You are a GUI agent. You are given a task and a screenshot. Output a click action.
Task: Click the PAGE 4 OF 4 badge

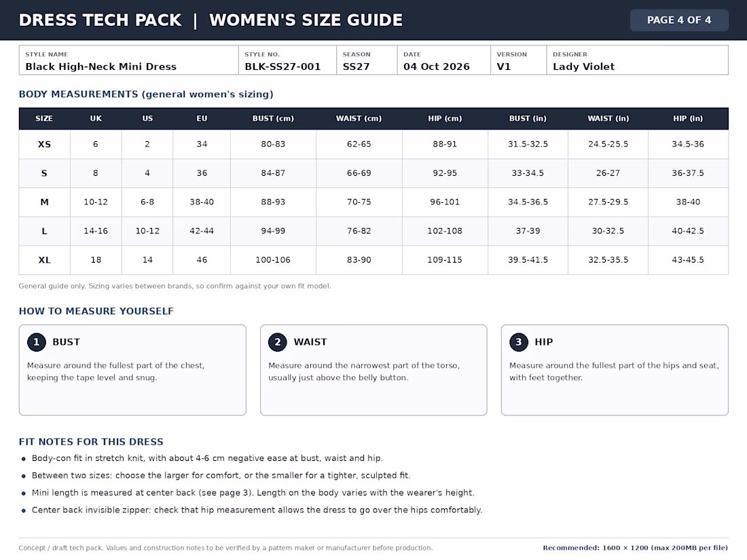tap(679, 20)
